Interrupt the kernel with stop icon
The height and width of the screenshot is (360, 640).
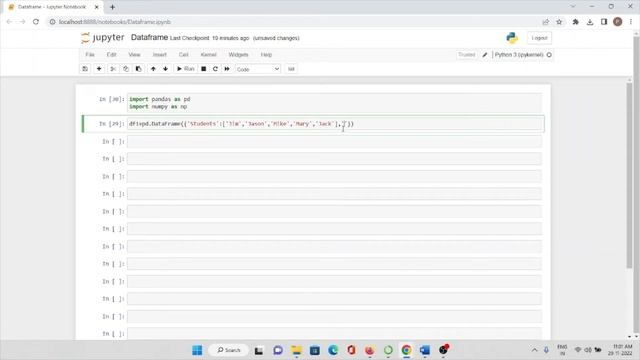point(203,69)
